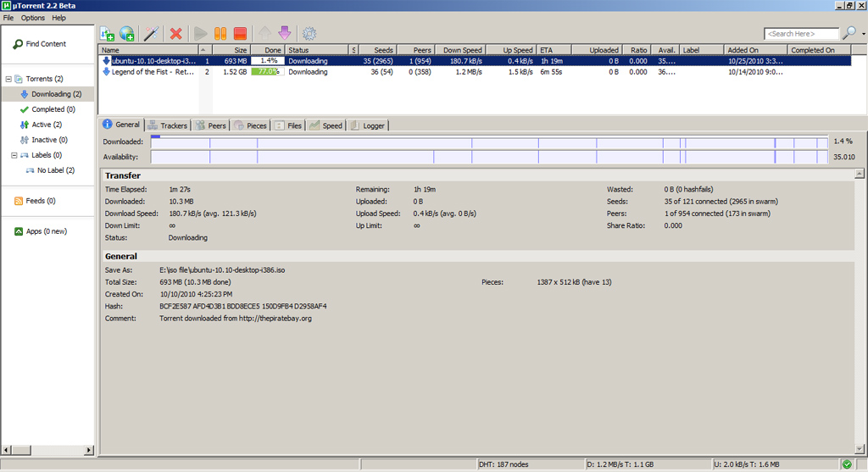Open the Options menu
Viewport: 868px width, 472px height.
click(x=33, y=18)
